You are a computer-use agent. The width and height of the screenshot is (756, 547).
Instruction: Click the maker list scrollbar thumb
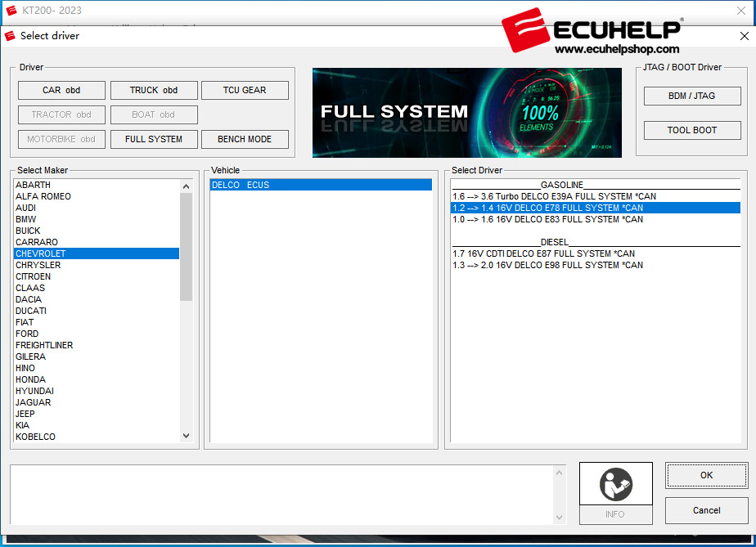186,247
